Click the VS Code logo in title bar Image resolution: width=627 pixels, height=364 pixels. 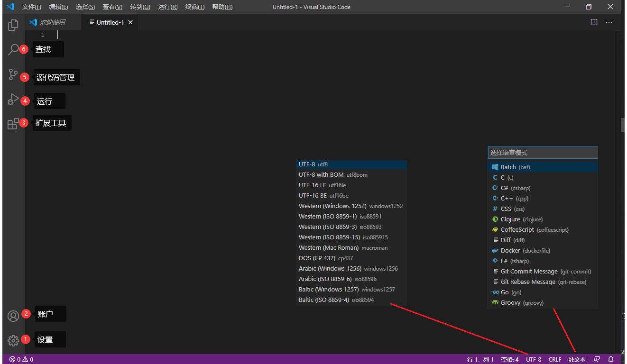point(10,7)
